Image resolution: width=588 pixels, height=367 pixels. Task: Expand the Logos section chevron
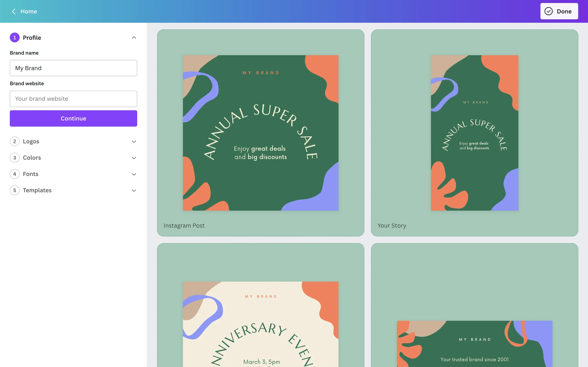[x=134, y=141]
